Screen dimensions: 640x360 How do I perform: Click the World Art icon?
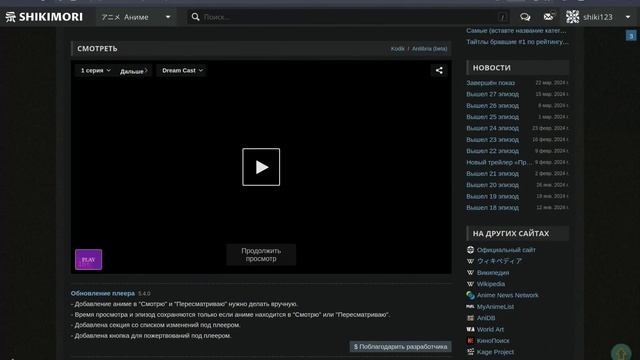(x=470, y=329)
